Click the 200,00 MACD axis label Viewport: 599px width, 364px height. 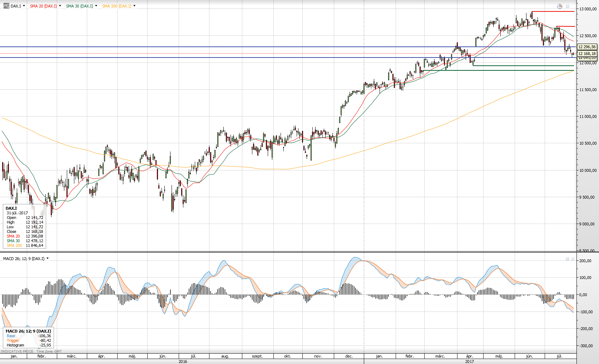(x=585, y=261)
